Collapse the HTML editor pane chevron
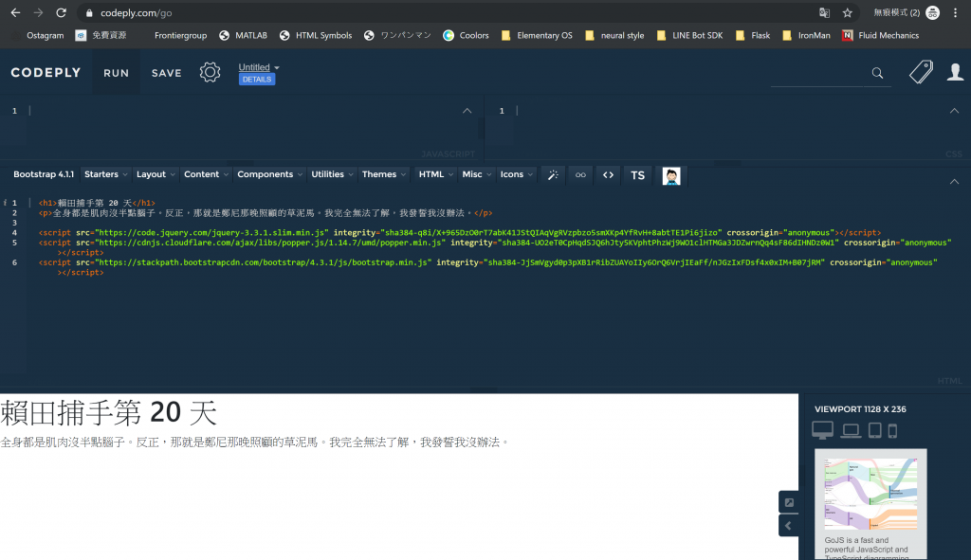The image size is (971, 560). 954,182
